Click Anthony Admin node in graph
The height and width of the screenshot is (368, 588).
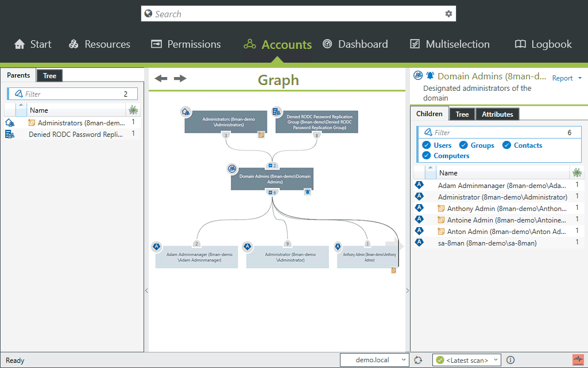367,257
